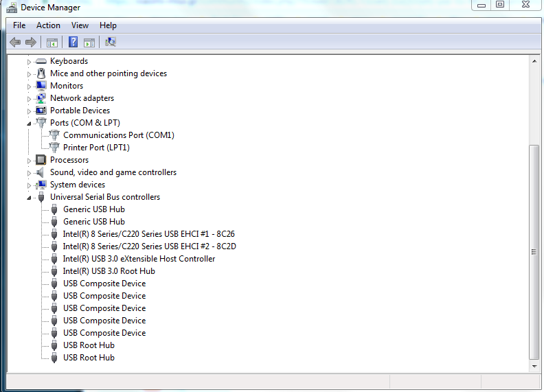Viewport: 544px width, 392px height.
Task: Click the Intel USB 3.0 Root Hub icon
Action: [55, 271]
